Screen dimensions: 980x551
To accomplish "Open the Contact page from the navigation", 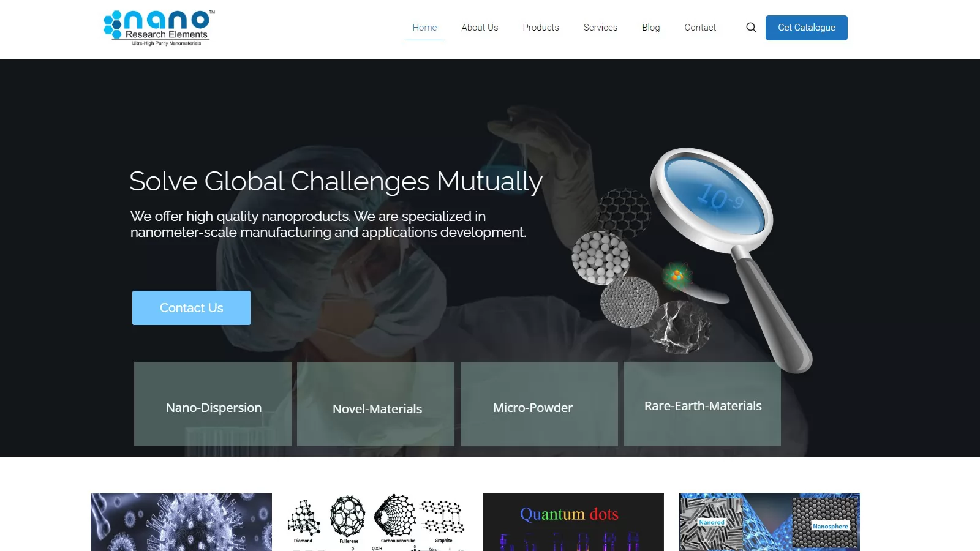I will click(700, 28).
